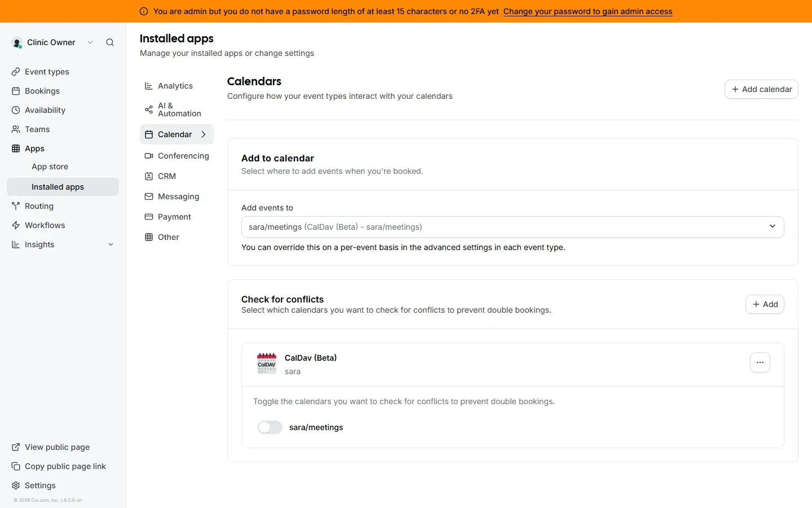The image size is (812, 508).
Task: Open the Payment apps category
Action: 176,217
